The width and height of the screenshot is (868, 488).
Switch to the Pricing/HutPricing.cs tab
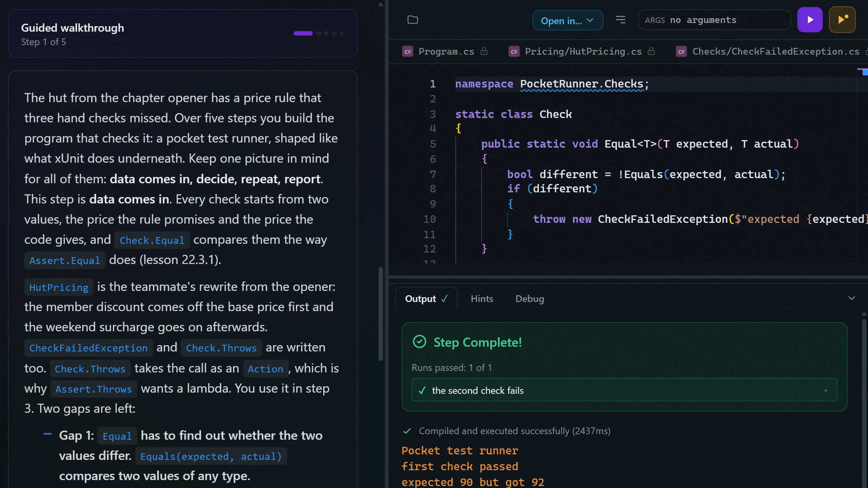(x=583, y=51)
